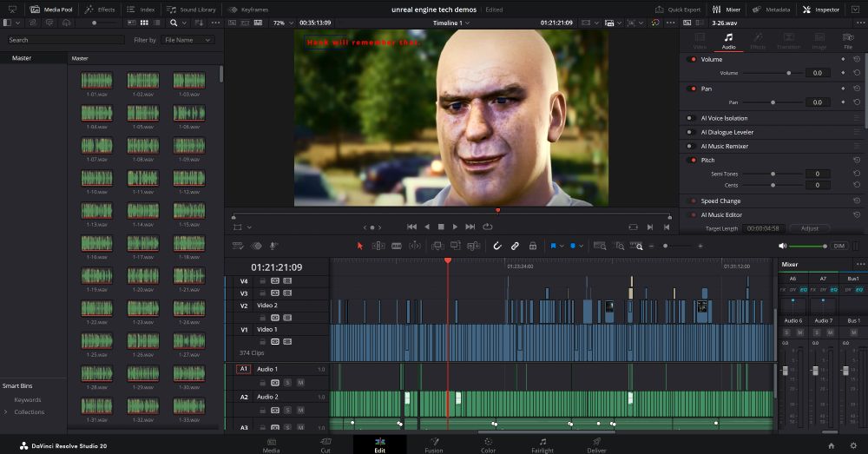Switch to the Cut page

325,445
